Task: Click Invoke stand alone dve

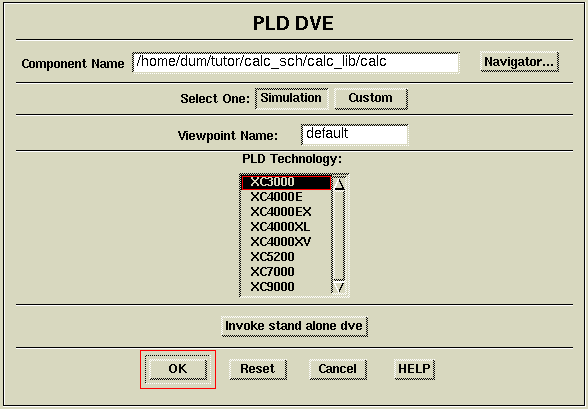Action: (294, 326)
